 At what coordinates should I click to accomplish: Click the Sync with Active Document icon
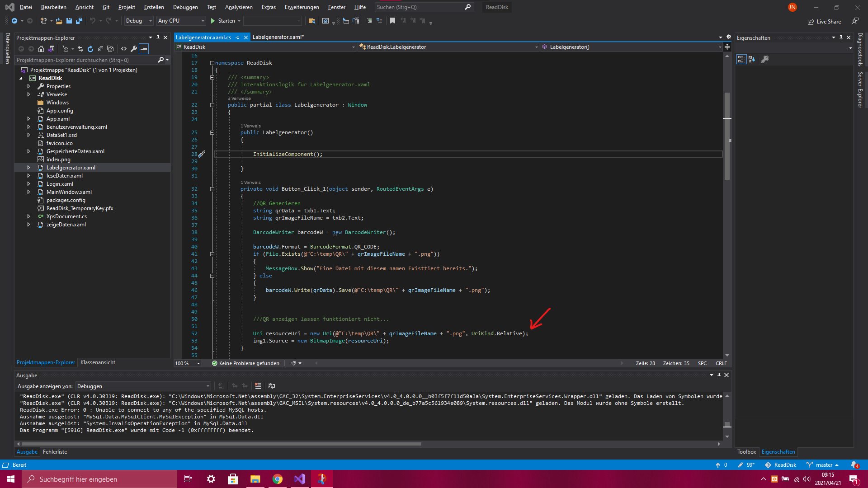click(x=80, y=49)
